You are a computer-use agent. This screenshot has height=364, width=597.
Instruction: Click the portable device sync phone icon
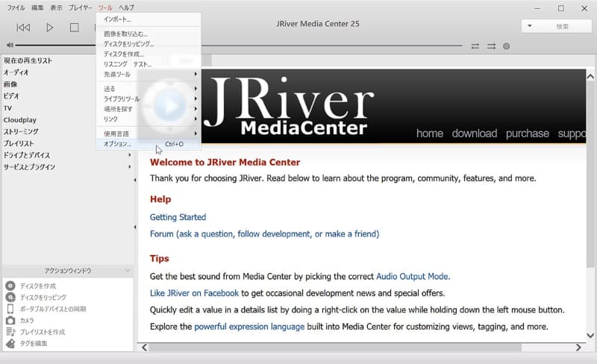[10, 309]
